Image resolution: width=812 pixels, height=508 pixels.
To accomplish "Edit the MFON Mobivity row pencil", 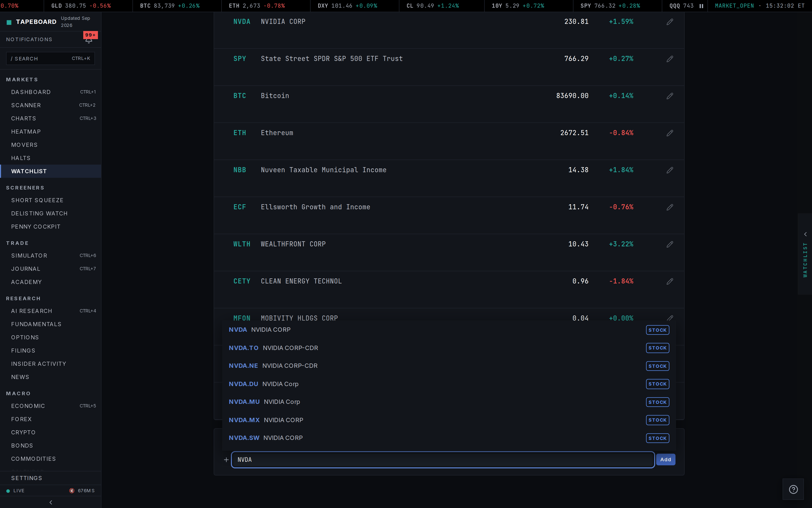I will click(x=670, y=318).
